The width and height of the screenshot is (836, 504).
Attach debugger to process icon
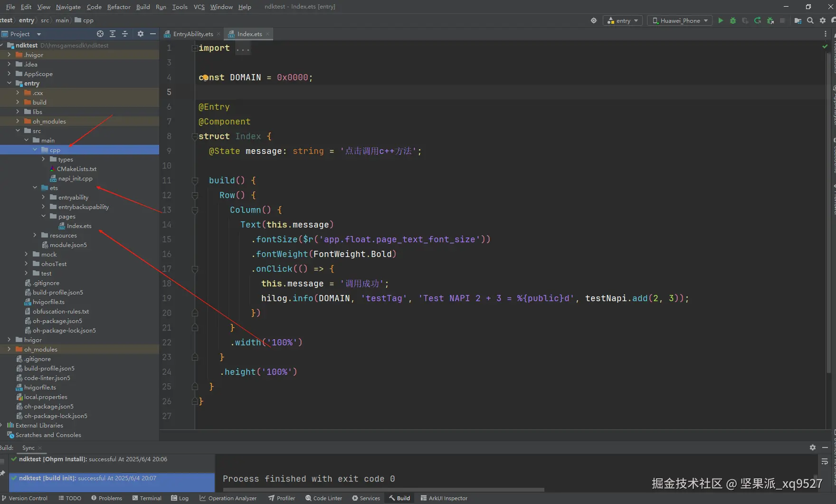click(770, 20)
